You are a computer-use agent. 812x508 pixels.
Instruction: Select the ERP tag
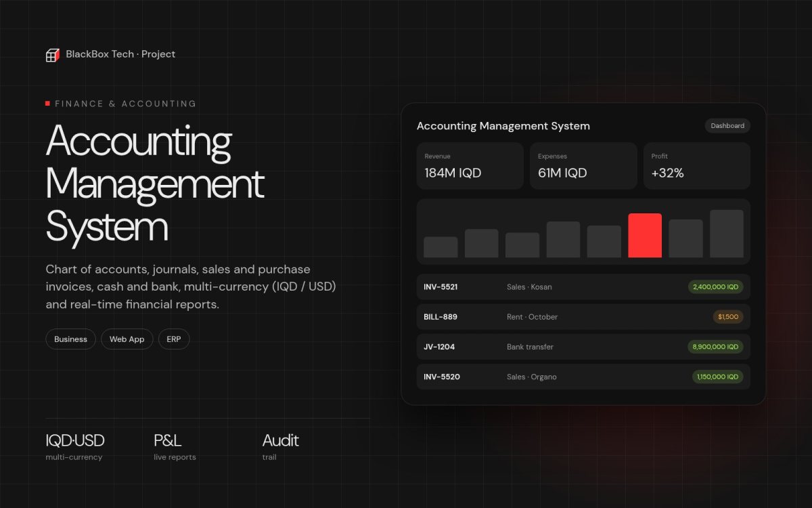174,339
